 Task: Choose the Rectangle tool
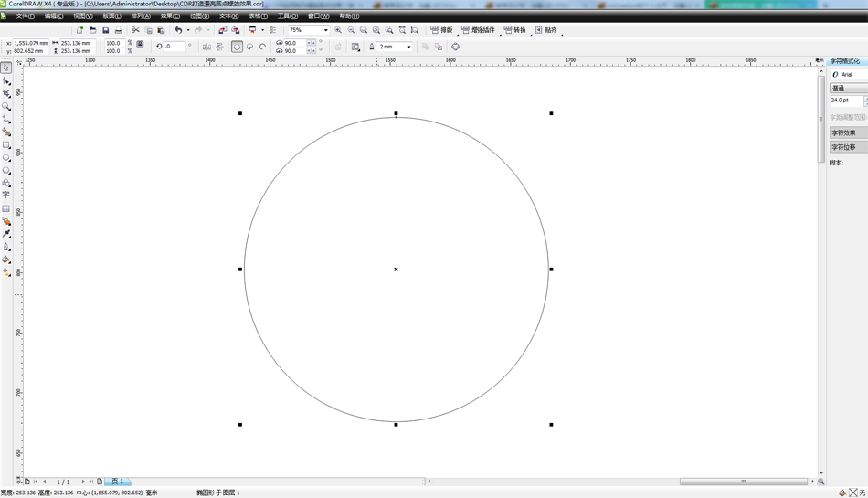(x=6, y=145)
